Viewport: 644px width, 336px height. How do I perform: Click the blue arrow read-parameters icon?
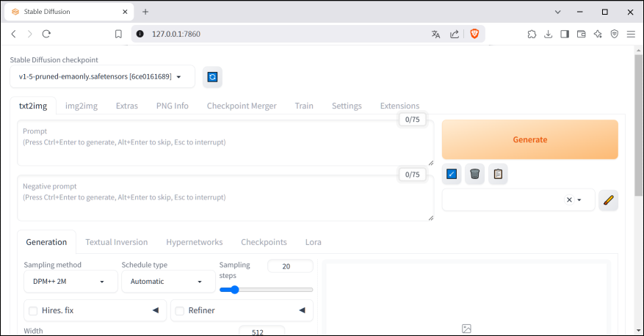pyautogui.click(x=452, y=174)
